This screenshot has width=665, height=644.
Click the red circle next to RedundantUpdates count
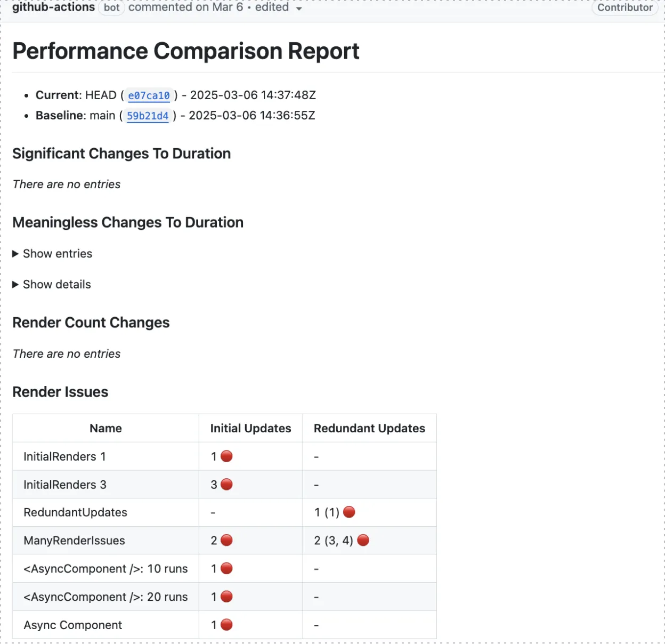(349, 512)
